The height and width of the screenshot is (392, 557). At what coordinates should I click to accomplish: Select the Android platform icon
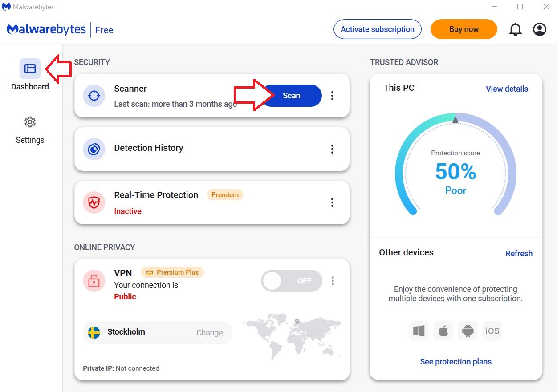468,331
